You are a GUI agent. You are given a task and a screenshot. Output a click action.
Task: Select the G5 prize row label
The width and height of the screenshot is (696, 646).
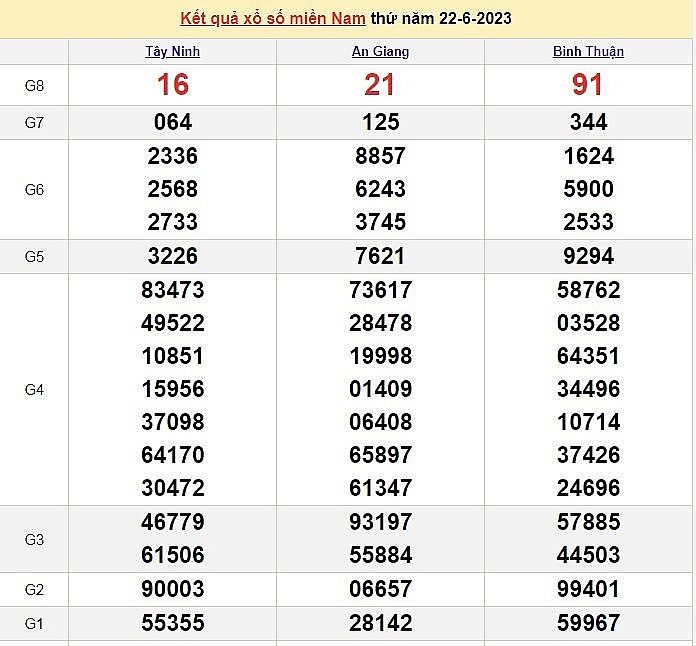34,256
